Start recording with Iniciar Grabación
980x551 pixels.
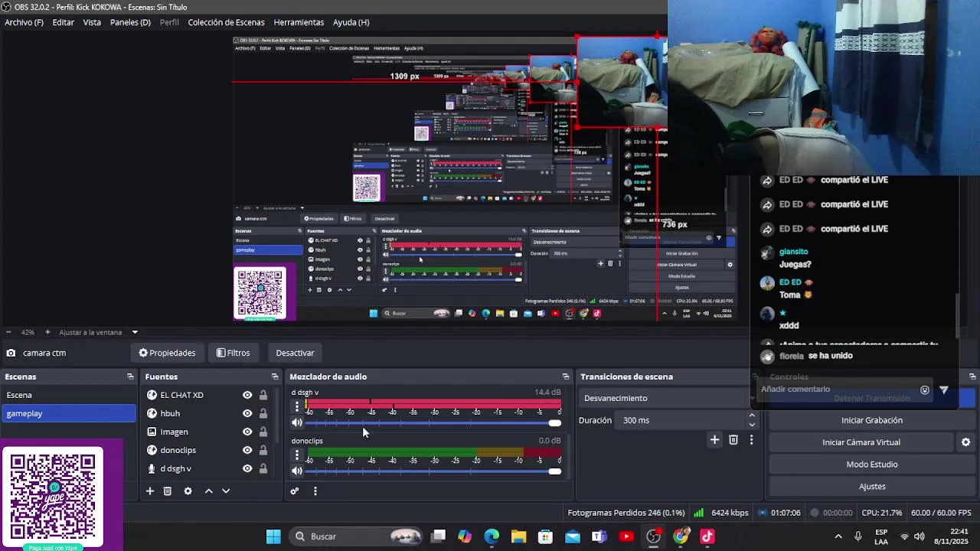click(x=872, y=420)
